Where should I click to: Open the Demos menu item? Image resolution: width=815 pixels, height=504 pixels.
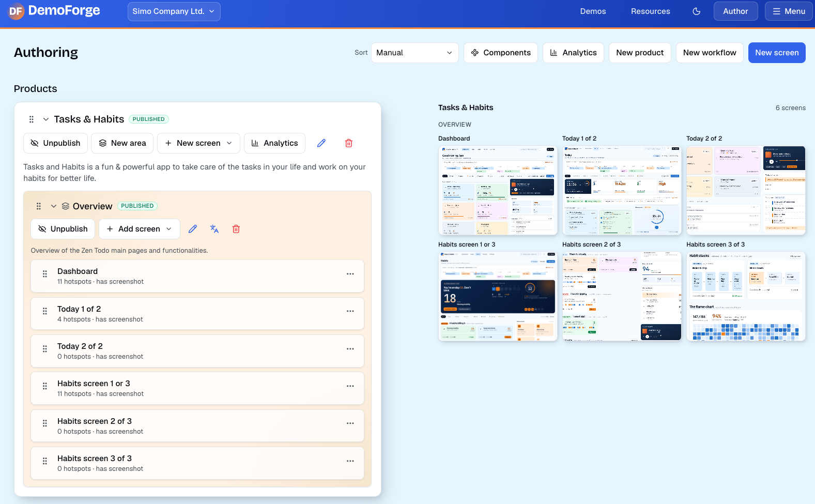[x=593, y=11]
